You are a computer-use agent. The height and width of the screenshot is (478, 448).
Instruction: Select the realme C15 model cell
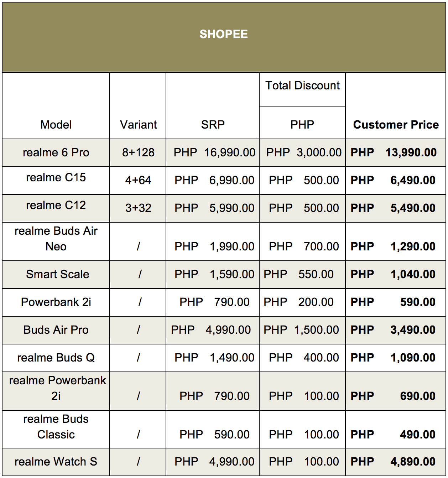(56, 181)
